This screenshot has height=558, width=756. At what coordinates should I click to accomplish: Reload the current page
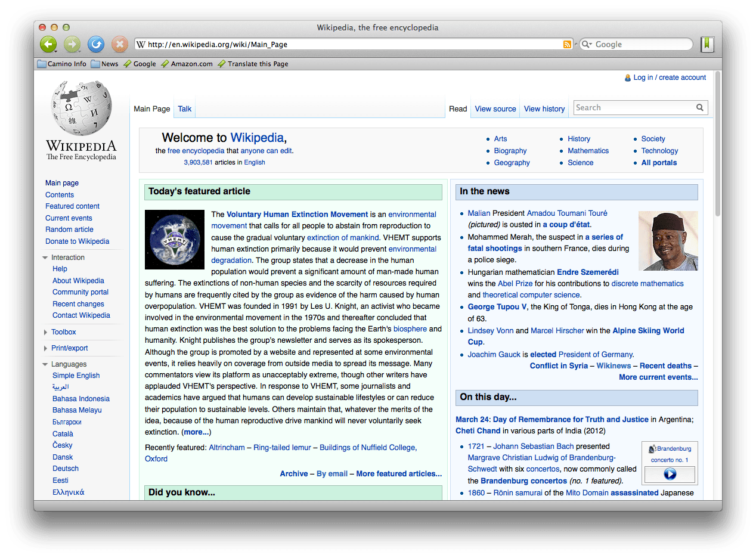click(x=95, y=44)
